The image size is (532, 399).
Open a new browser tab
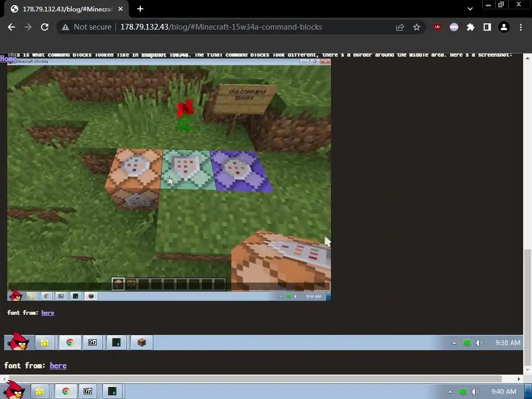pos(140,9)
